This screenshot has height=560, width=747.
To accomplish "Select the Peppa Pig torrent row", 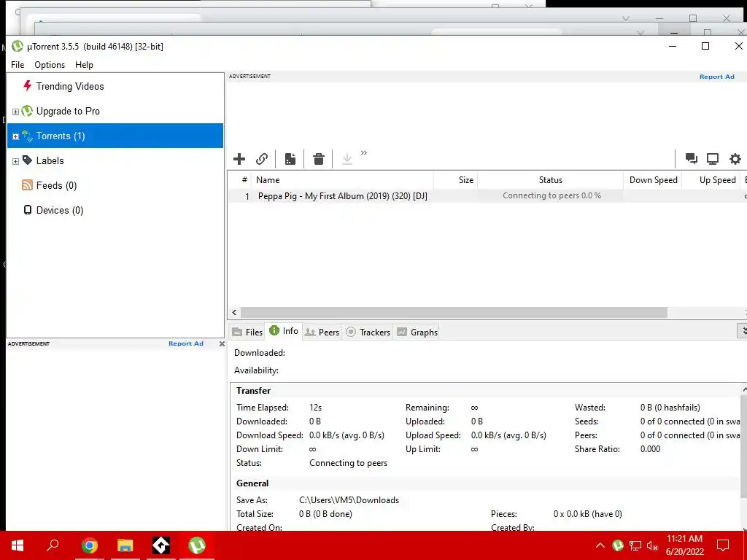I will [487, 195].
